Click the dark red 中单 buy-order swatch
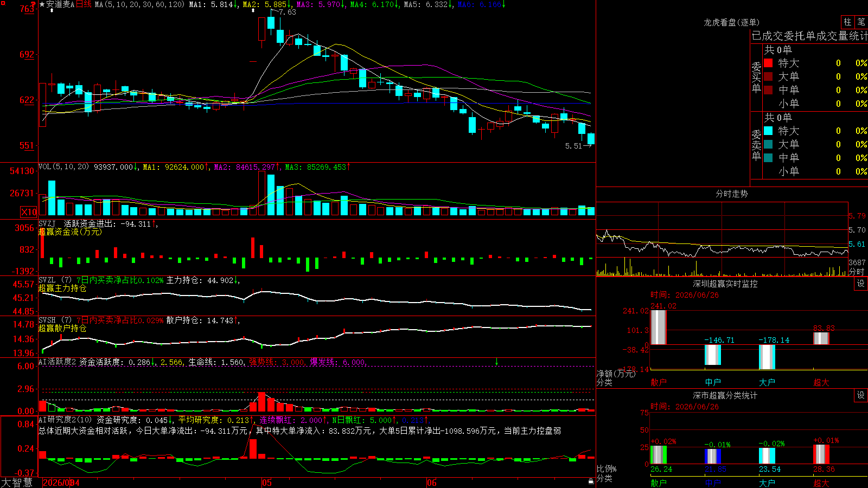 pyautogui.click(x=768, y=90)
